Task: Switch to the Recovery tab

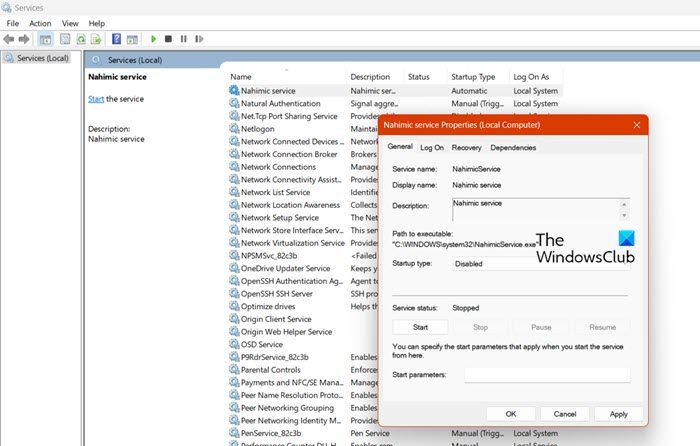Action: [466, 148]
